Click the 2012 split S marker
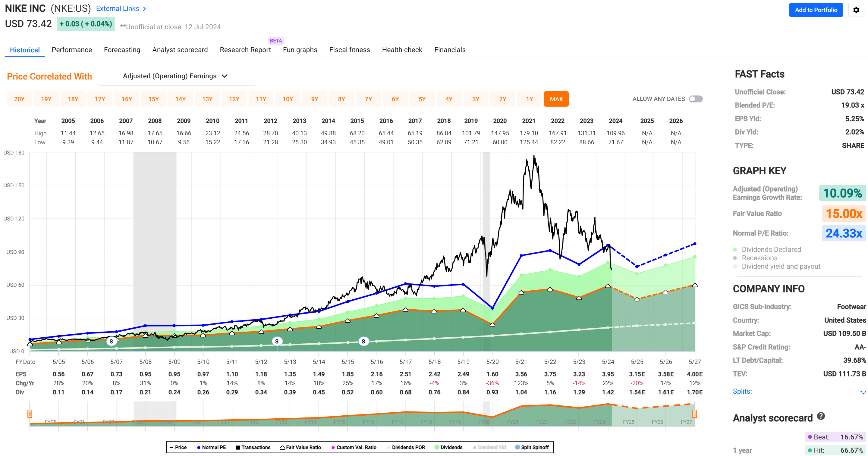 tap(277, 342)
